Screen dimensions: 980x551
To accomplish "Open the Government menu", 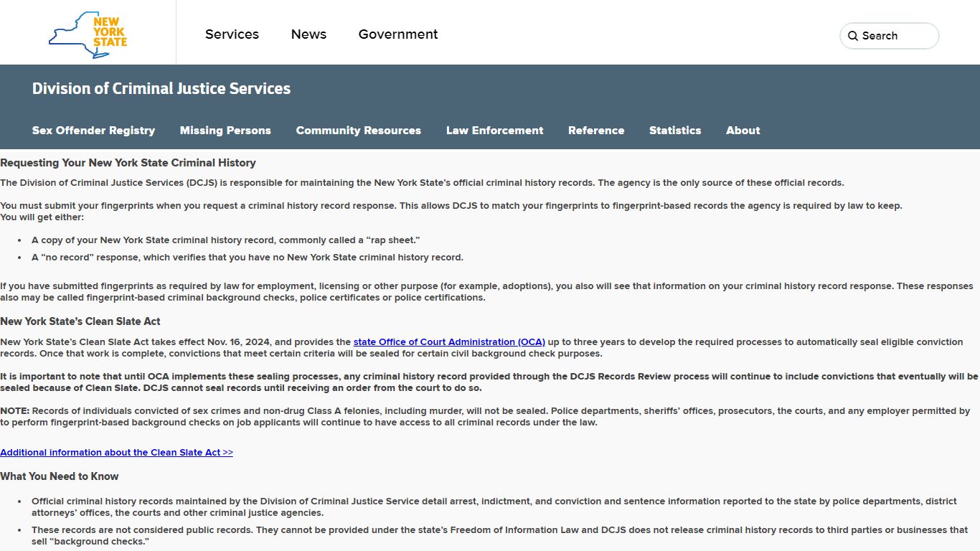I will [398, 34].
